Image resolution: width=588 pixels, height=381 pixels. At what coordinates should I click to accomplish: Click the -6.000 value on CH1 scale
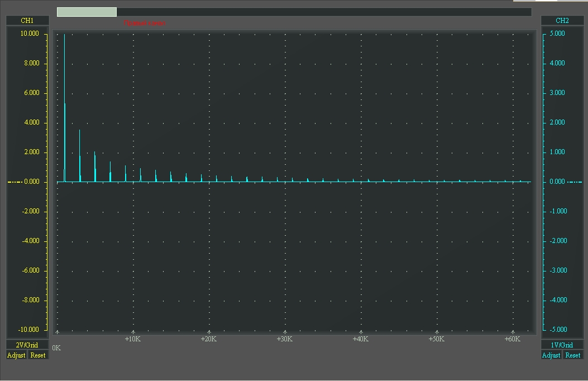point(30,270)
